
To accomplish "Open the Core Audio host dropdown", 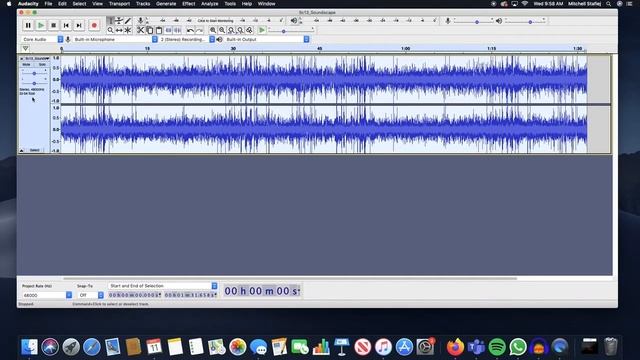I will tap(42, 39).
